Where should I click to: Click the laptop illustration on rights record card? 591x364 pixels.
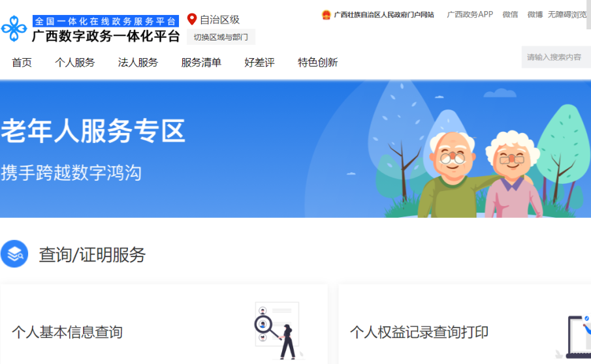[577, 337]
